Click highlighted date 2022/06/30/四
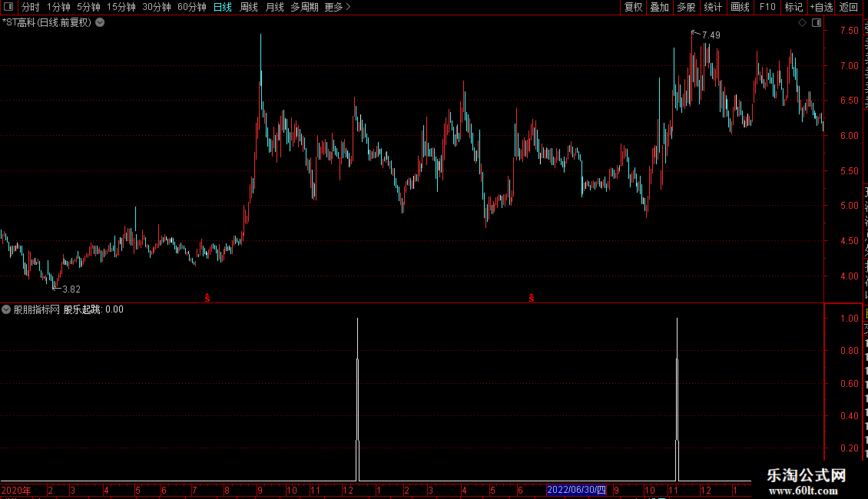This screenshot has width=868, height=499. 576,490
